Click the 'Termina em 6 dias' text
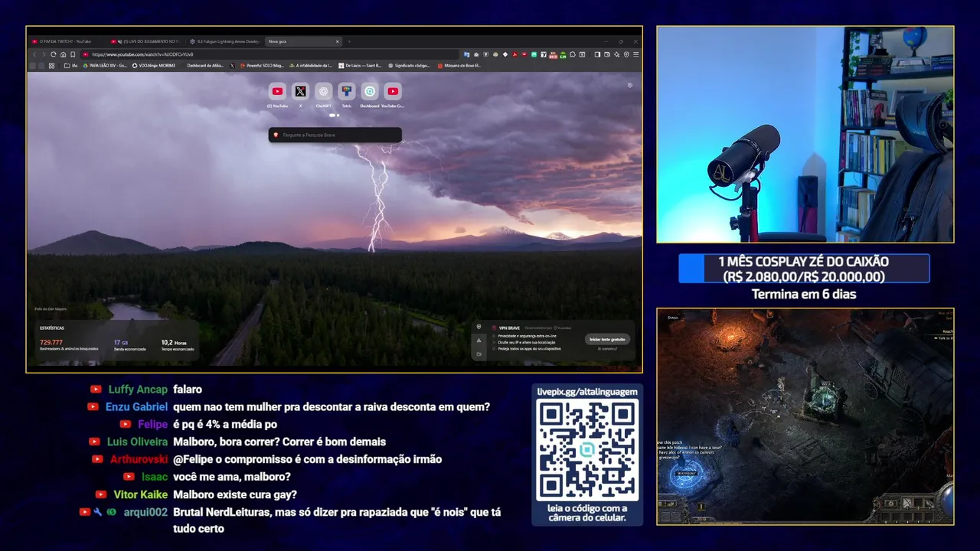The image size is (980, 551). click(x=804, y=294)
